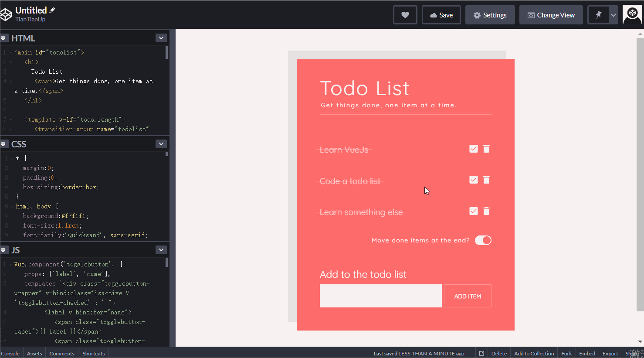The width and height of the screenshot is (644, 358).
Task: Click Embed in footer
Action: (x=587, y=353)
